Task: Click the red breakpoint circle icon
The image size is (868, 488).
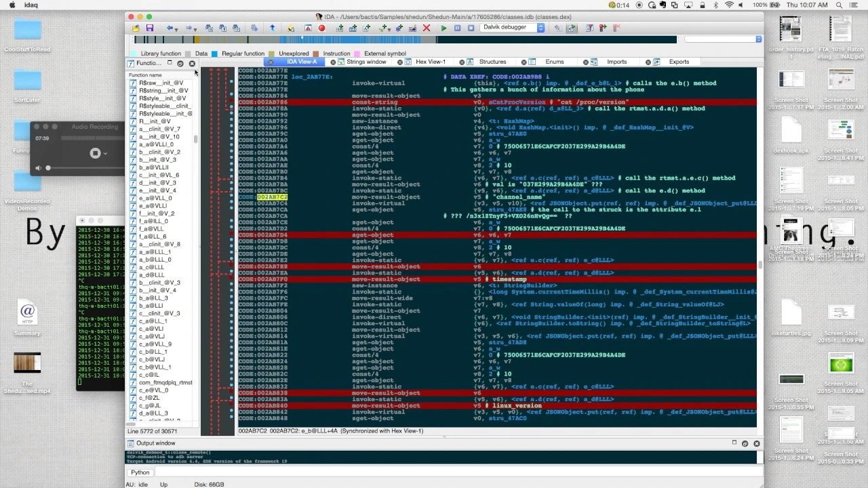Action: 321,28
